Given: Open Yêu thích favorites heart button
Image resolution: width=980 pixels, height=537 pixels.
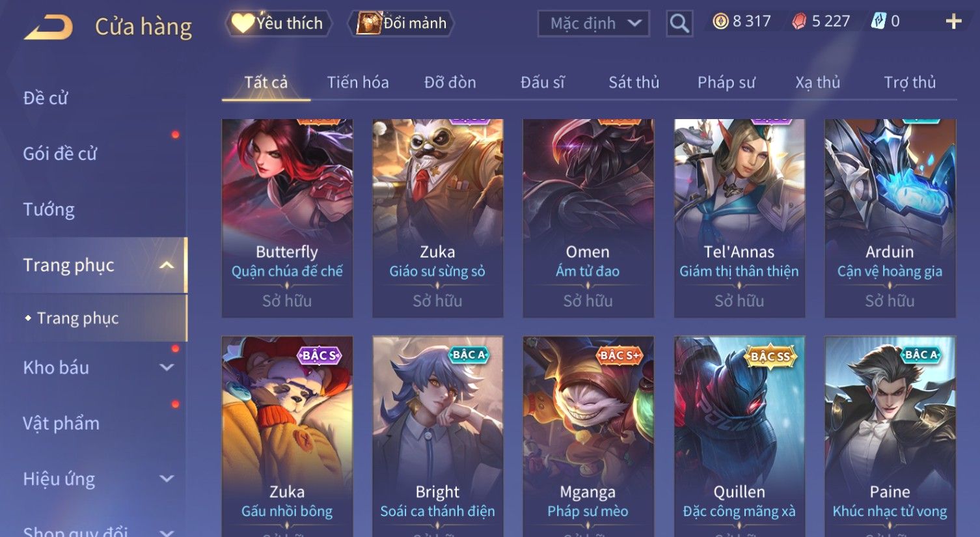Looking at the screenshot, I should 279,23.
